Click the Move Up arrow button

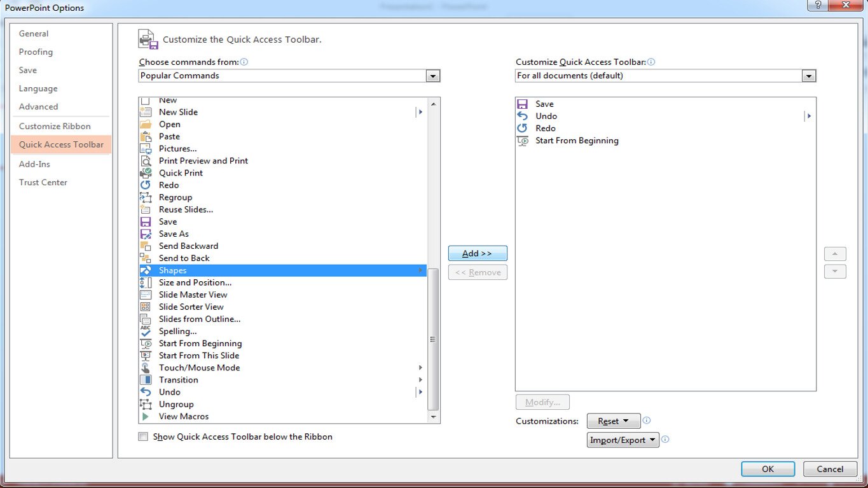tap(834, 254)
